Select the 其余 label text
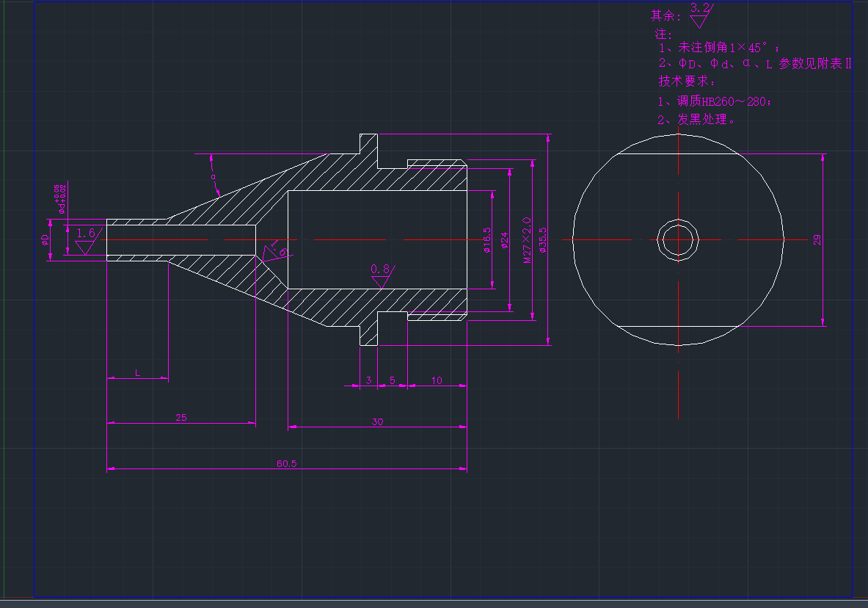The image size is (868, 608). tap(666, 16)
